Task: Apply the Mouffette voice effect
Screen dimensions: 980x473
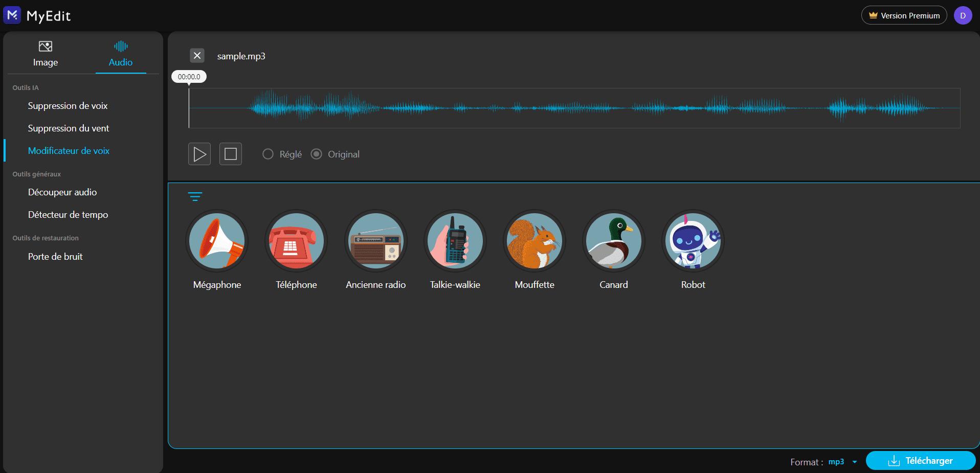Action: [534, 241]
